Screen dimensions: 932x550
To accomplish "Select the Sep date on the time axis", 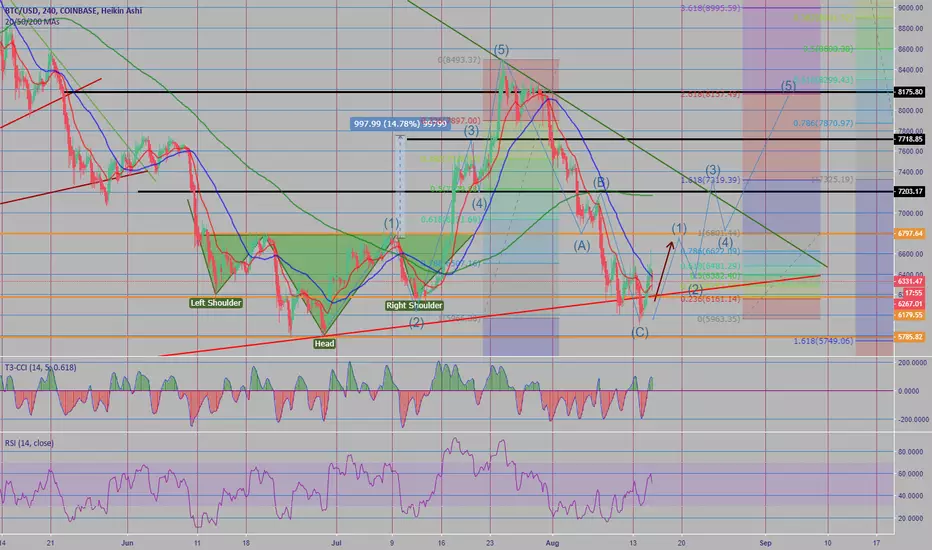I will click(x=765, y=543).
